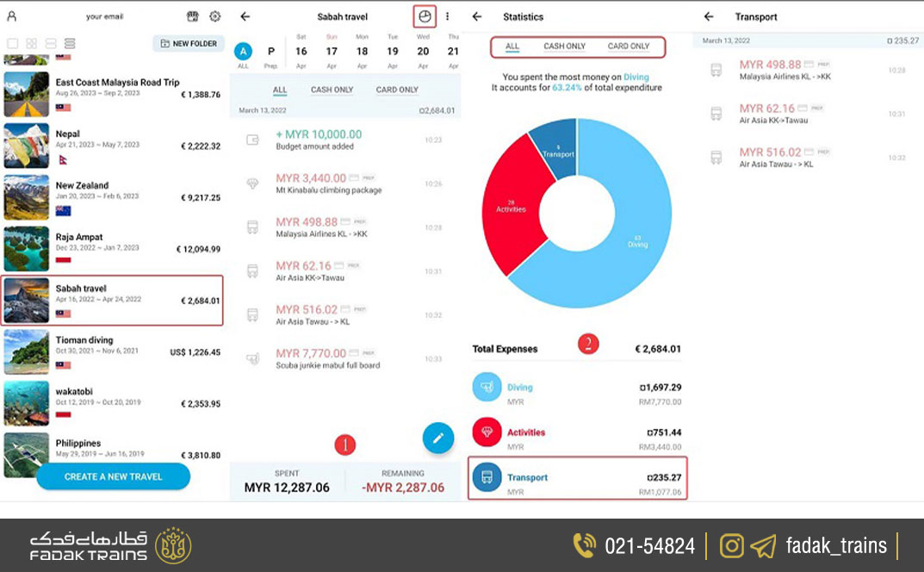924x572 pixels.
Task: Select the 'A' ALL days filter
Action: [244, 52]
